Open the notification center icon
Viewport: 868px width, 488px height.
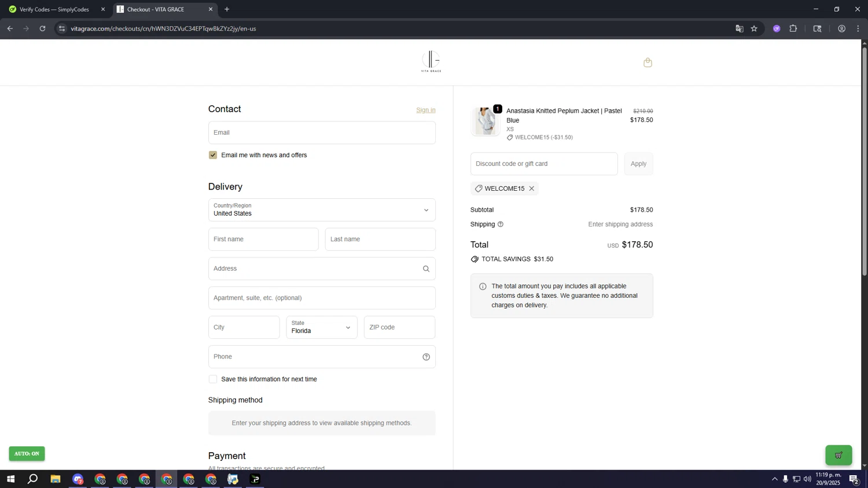click(854, 479)
